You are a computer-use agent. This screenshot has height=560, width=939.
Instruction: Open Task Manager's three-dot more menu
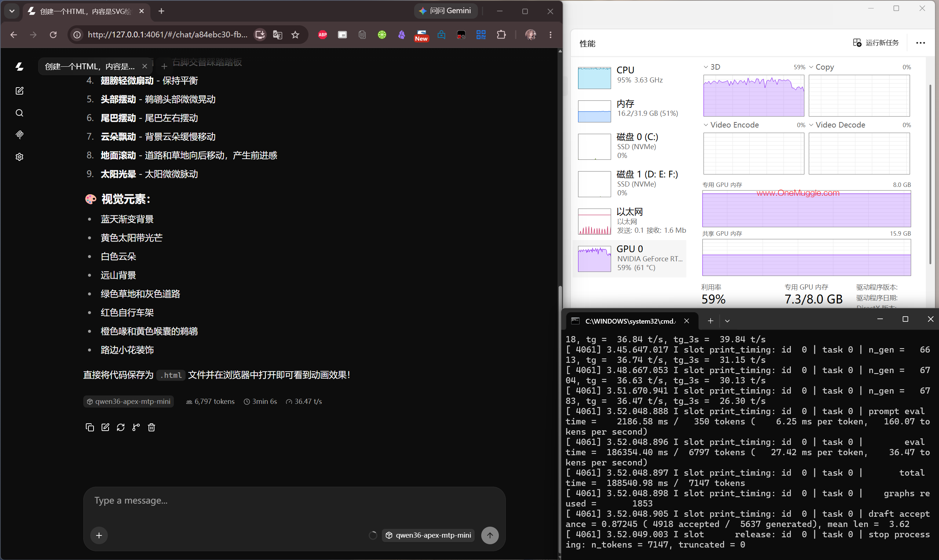(921, 43)
